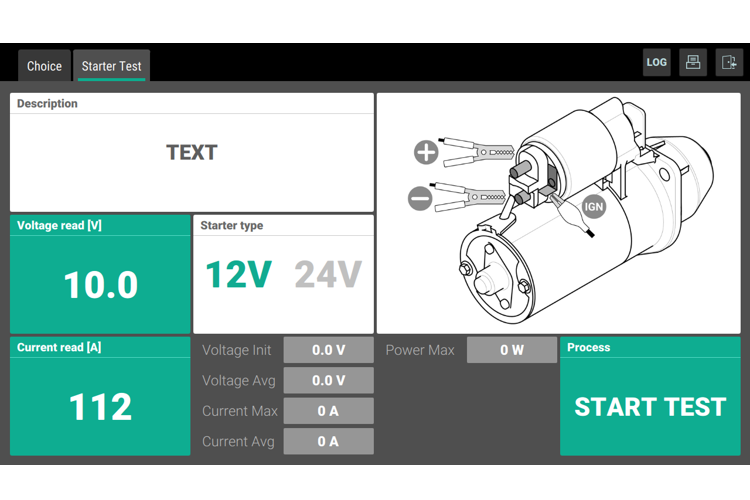Click the Current Avg value field

[x=328, y=441]
